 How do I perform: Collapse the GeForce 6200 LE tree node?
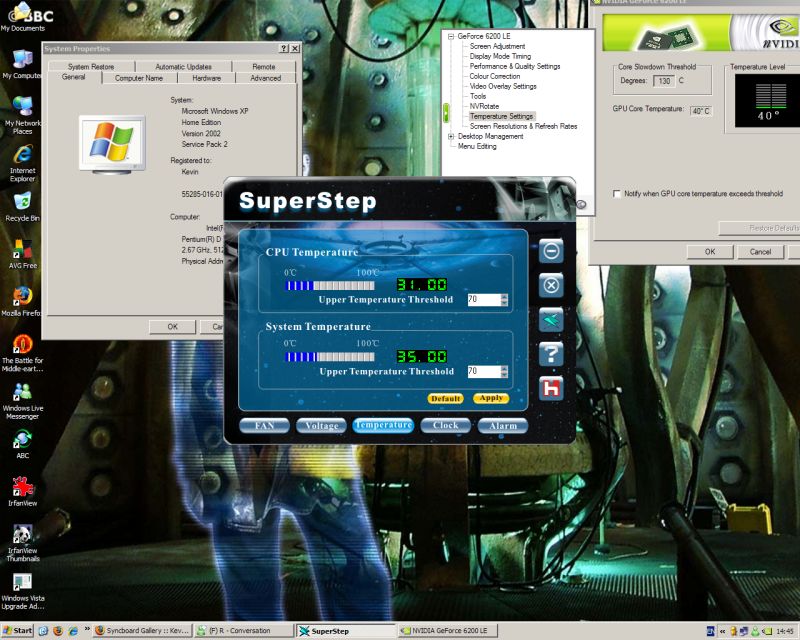pos(451,36)
